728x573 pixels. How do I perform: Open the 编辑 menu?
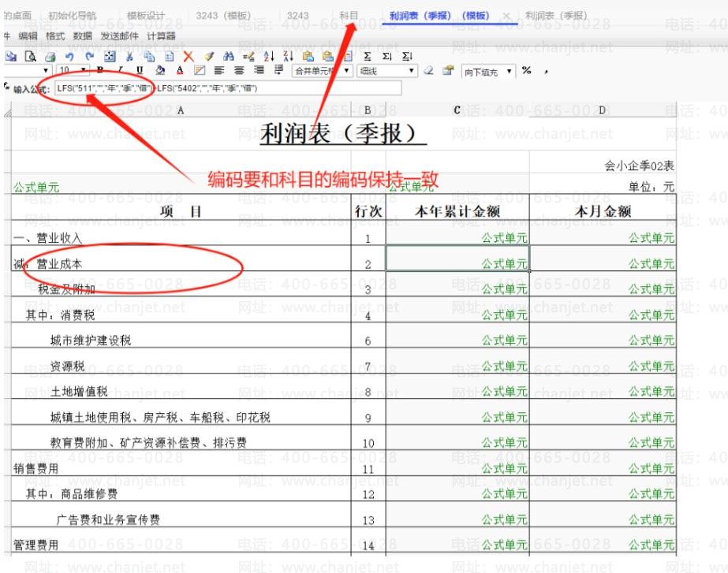tap(28, 35)
